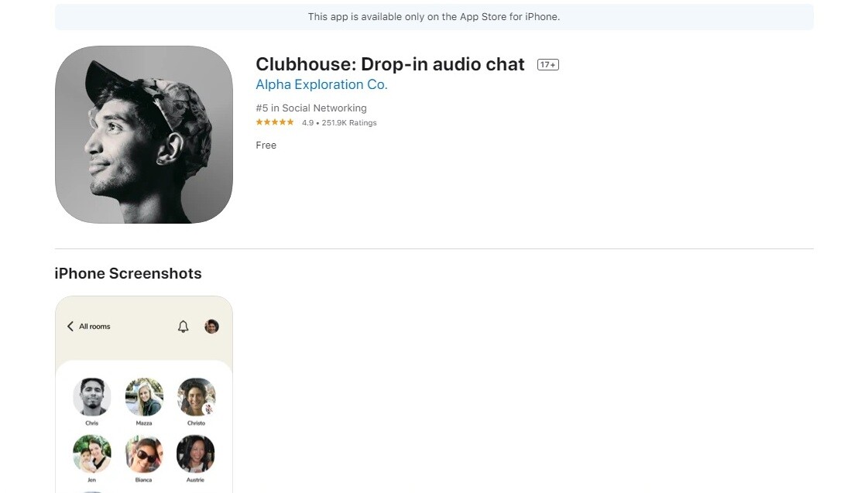
Task: Click the iPhone-only availability banner
Action: 434,17
